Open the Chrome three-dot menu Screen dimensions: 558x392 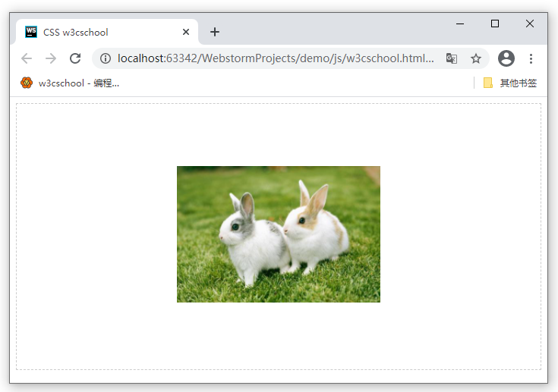click(x=531, y=58)
